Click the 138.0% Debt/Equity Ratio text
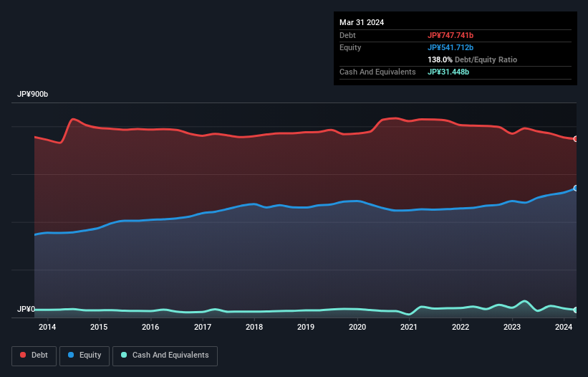Viewport: 588px width, 377px height. (472, 59)
